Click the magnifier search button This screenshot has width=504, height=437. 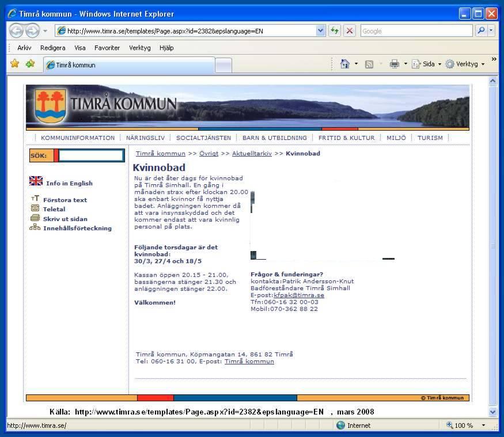tap(481, 31)
